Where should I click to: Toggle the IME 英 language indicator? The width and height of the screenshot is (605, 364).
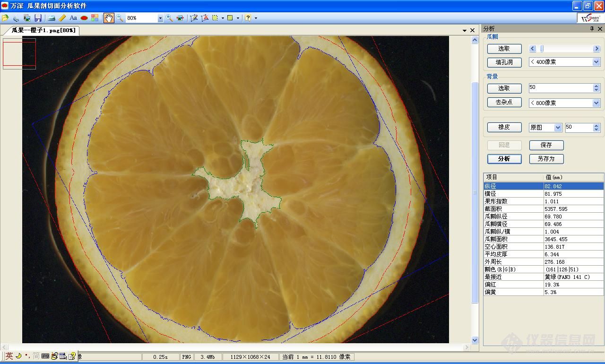point(9,356)
